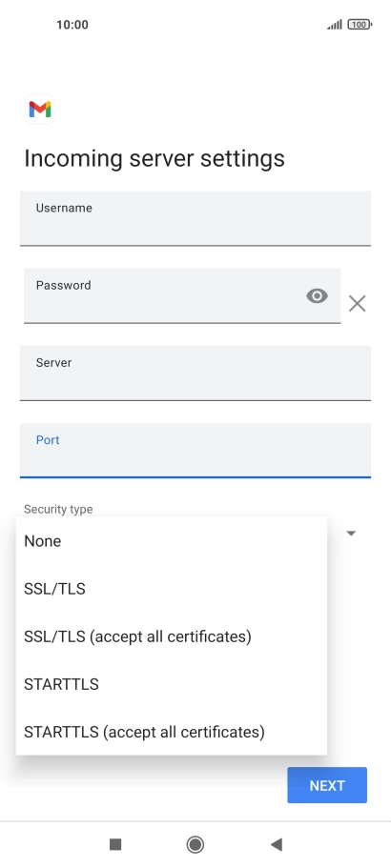Select None security type
This screenshot has height=868, width=391.
click(x=171, y=541)
